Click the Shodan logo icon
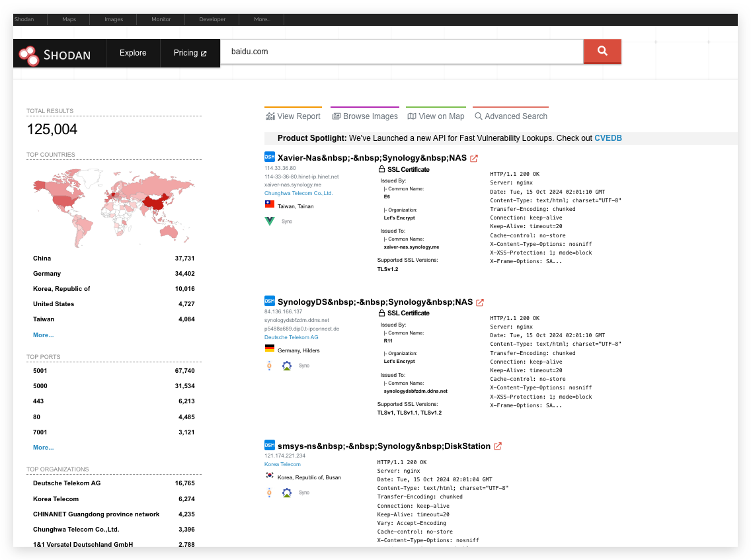The height and width of the screenshot is (560, 751). click(28, 55)
